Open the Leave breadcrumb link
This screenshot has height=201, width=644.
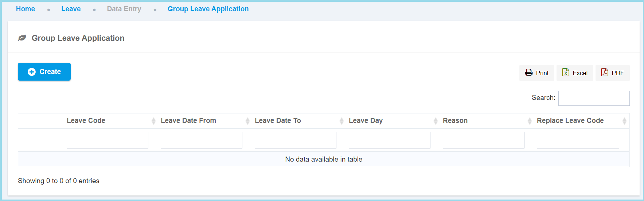(71, 9)
